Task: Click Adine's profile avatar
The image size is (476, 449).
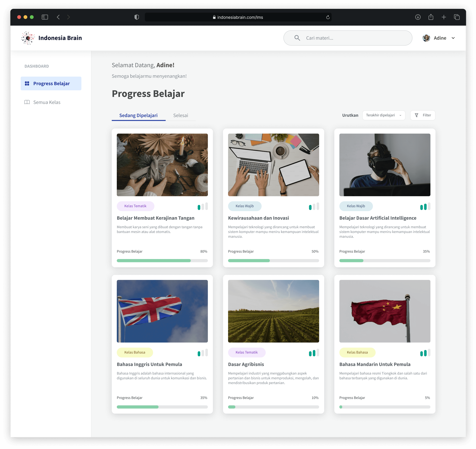Action: click(x=426, y=38)
